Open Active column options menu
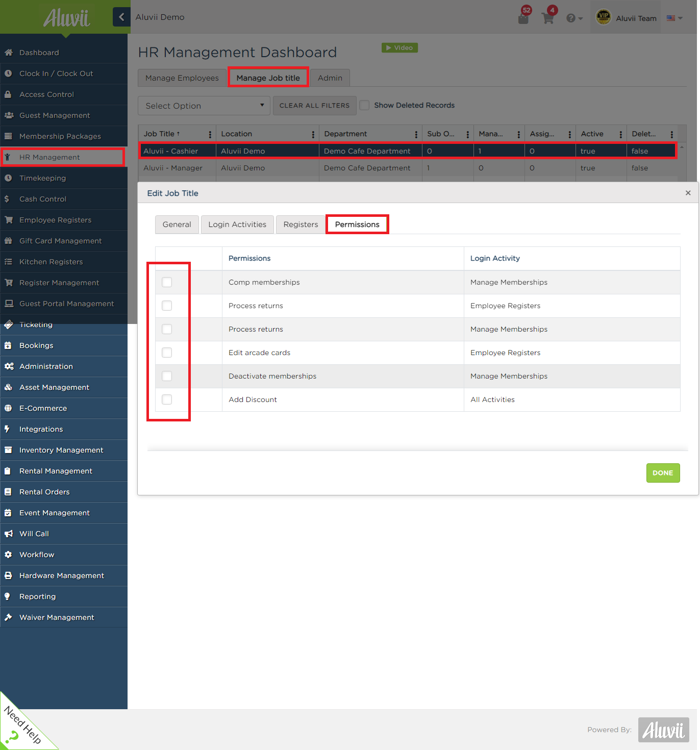Image resolution: width=700 pixels, height=750 pixels. (x=621, y=134)
